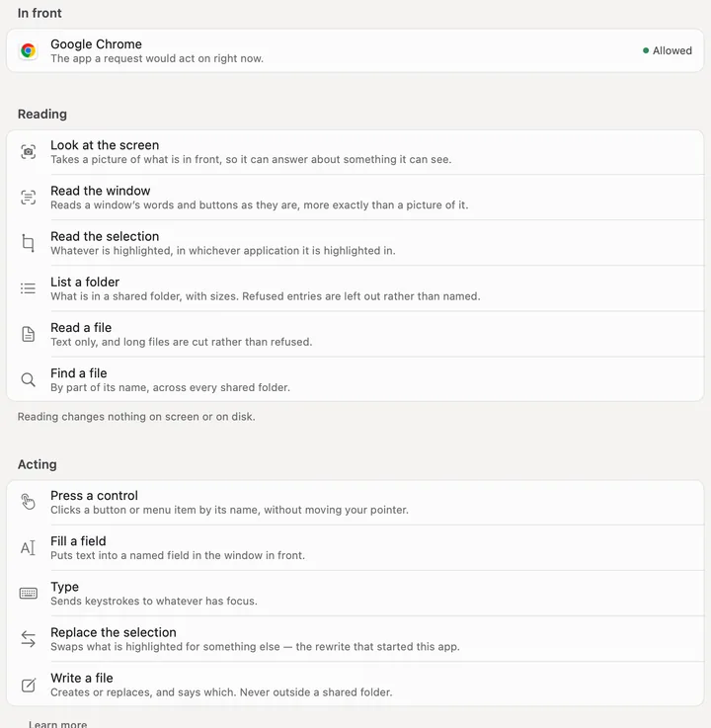Click the description 'Whatever is highlighted, in whichever application'
711x728 pixels.
[x=223, y=251]
